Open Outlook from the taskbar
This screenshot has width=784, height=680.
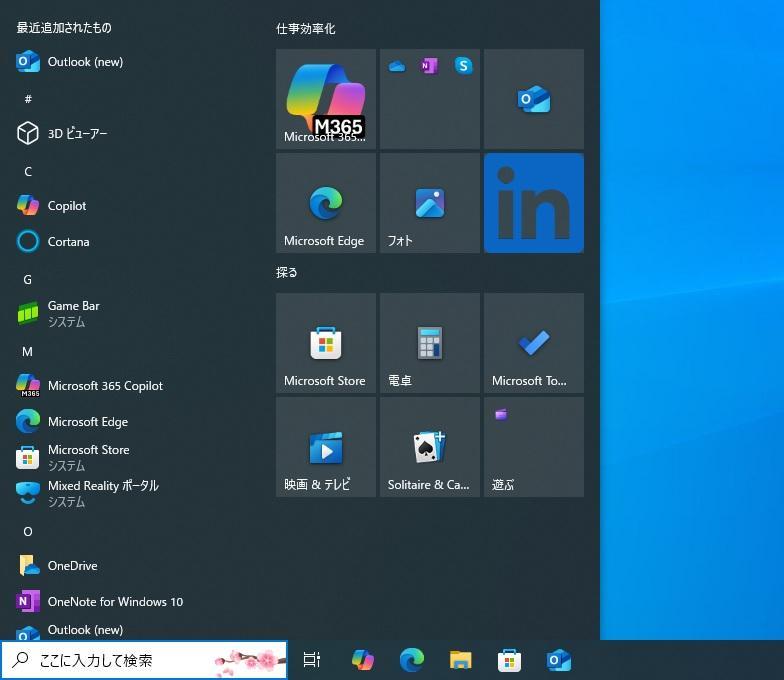[558, 660]
